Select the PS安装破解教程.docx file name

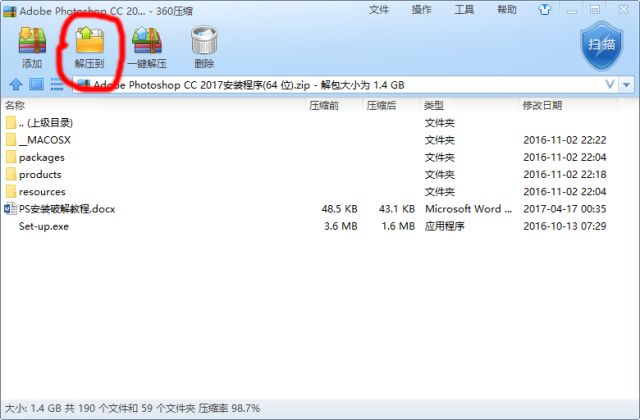[67, 209]
